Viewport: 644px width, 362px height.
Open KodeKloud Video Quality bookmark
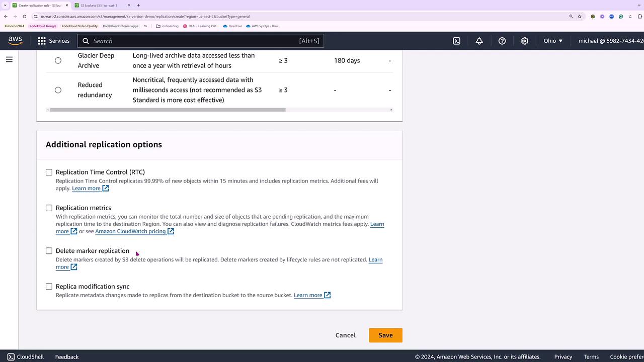point(79,26)
